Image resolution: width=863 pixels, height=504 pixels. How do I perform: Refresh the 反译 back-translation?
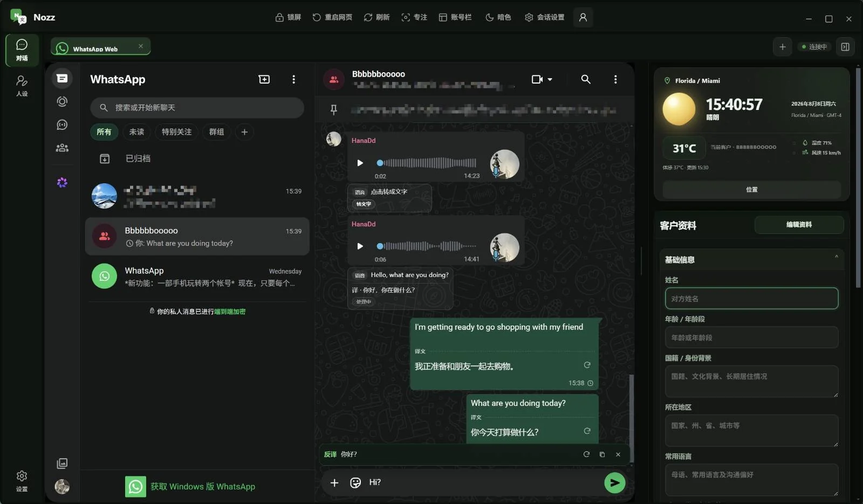tap(586, 454)
